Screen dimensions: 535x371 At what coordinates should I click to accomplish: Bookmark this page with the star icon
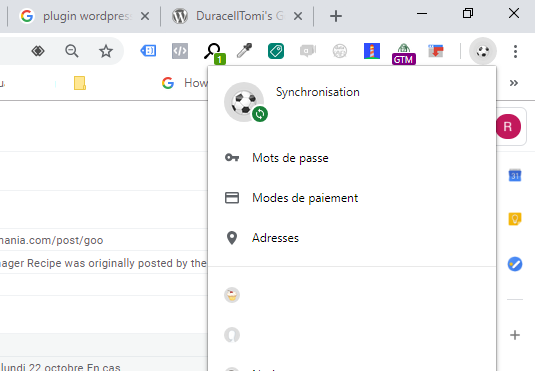coord(106,51)
